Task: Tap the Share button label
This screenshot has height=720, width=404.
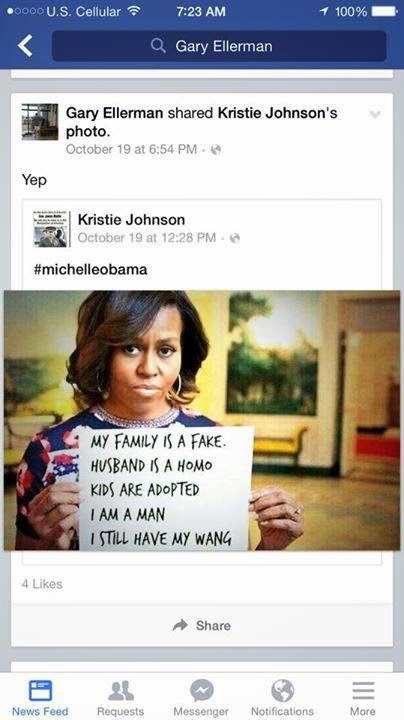Action: coord(213,625)
